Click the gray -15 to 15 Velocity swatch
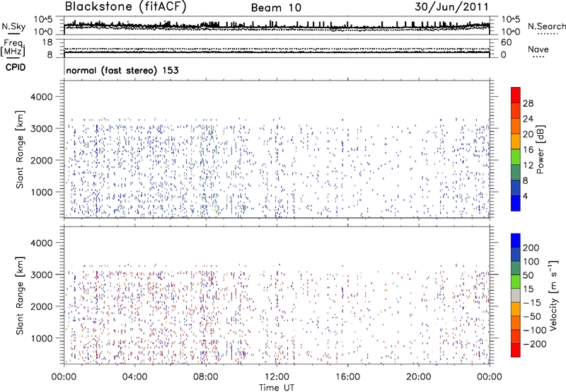Screen dimensions: 566x392 516,295
